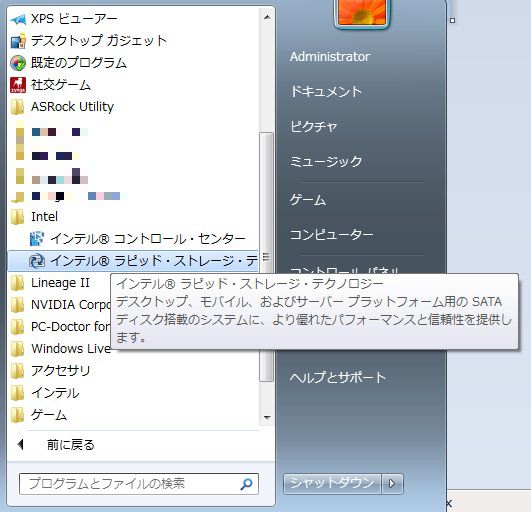
Task: Click the PC-Doctor folder icon
Action: (x=18, y=327)
